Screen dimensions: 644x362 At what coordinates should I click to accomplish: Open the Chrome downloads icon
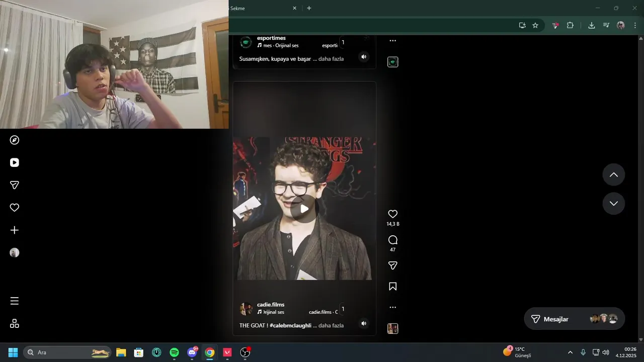pos(592,25)
